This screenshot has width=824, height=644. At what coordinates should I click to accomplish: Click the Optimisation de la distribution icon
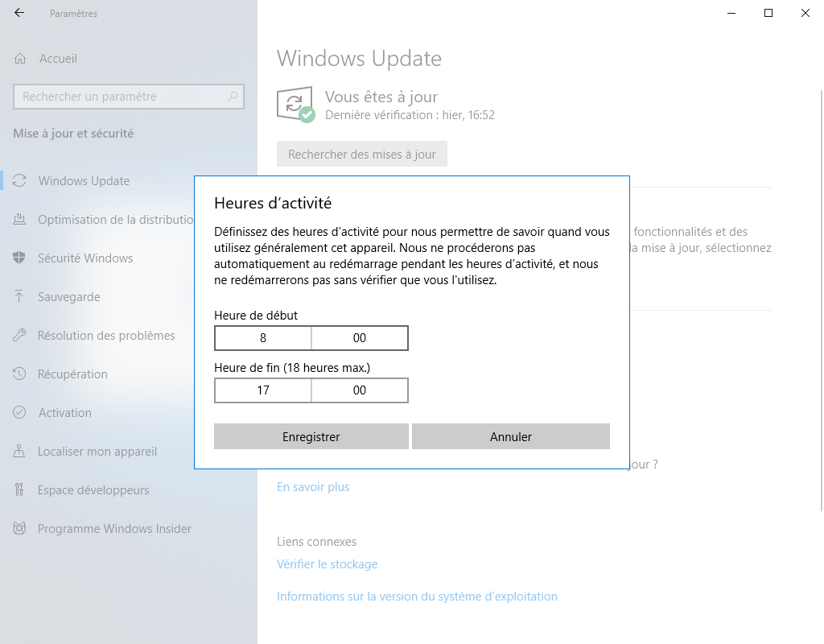[x=19, y=219]
